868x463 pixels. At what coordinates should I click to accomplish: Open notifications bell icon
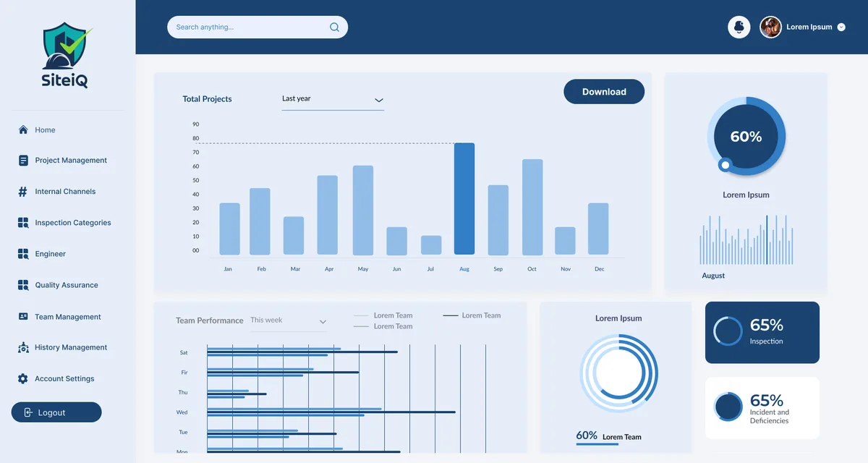coord(739,27)
